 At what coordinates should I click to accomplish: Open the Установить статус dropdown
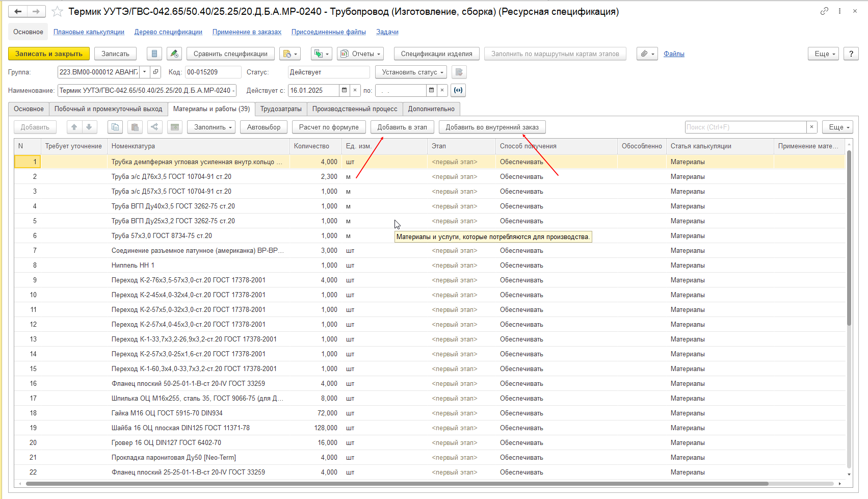point(411,72)
